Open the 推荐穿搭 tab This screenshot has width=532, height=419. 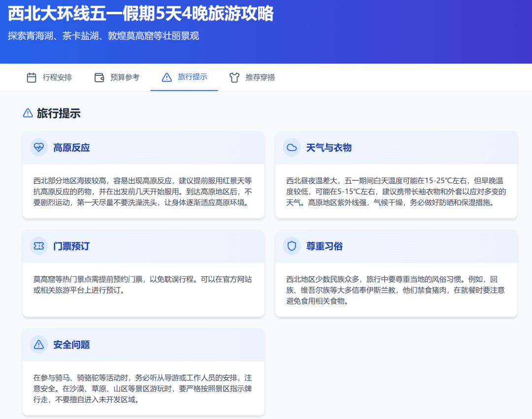[x=252, y=77]
